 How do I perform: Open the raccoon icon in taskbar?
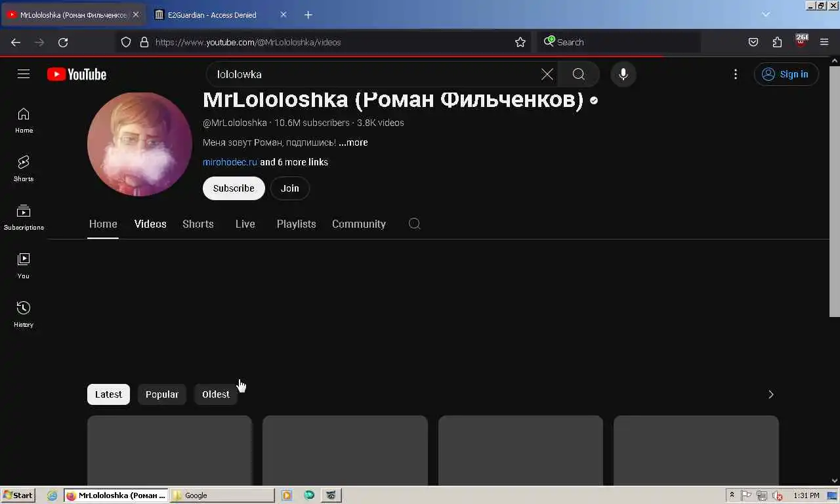click(x=331, y=495)
